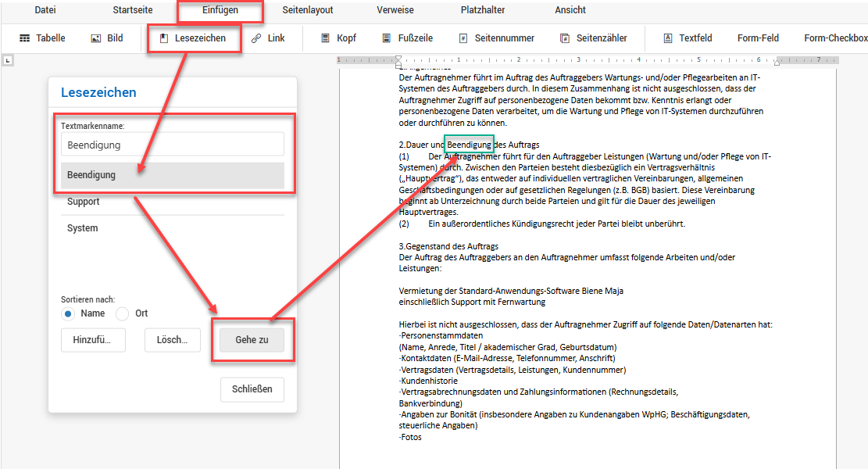Open the Platzhalter tab
868x469 pixels.
coord(483,10)
